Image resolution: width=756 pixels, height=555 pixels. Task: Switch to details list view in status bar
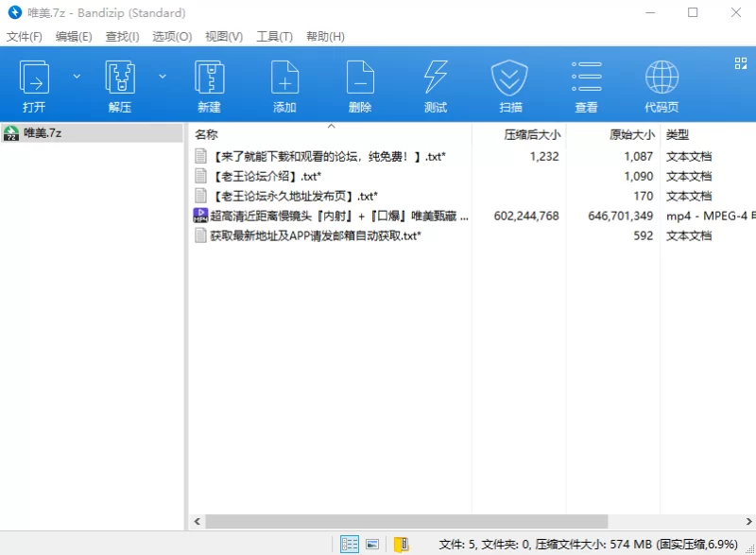coord(350,544)
